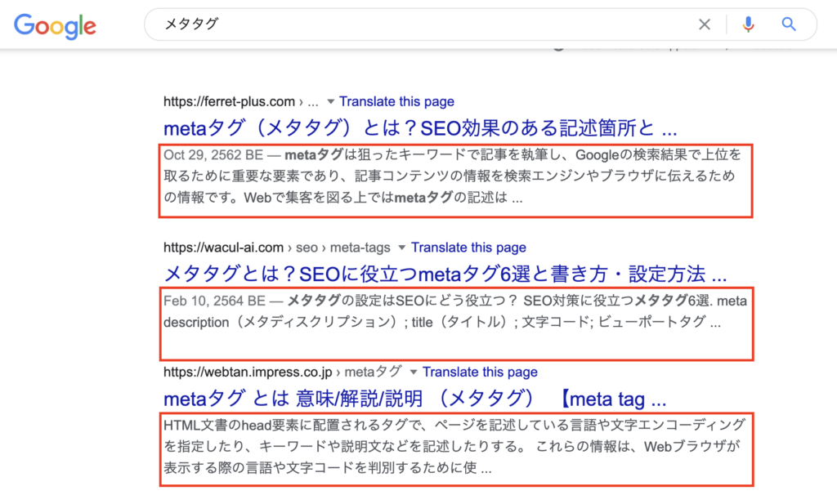Click snippet text dated Feb 10, 2564 BE
This screenshot has height=504, width=837.
coord(454,311)
